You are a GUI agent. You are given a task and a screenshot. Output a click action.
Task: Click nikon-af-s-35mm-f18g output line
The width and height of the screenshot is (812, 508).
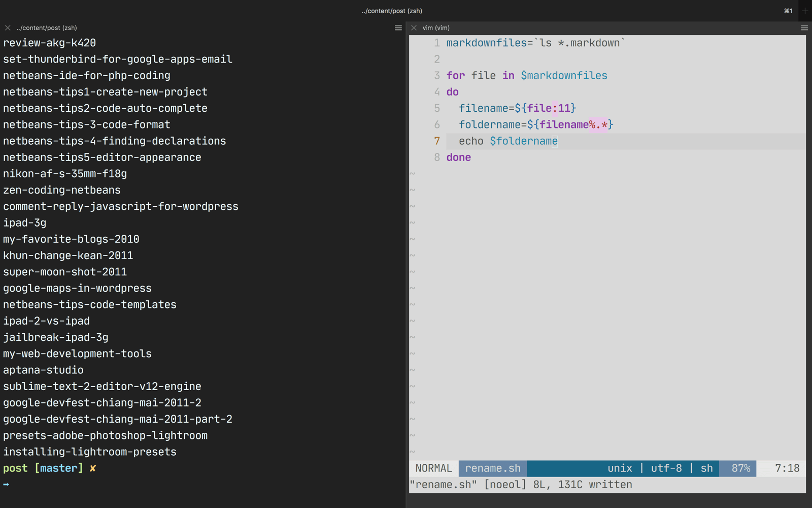[65, 174]
